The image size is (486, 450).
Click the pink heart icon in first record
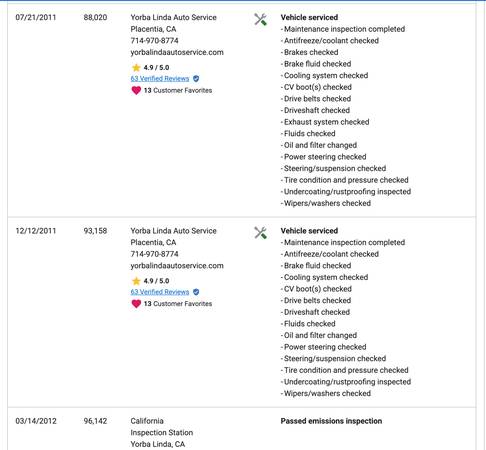tap(136, 90)
